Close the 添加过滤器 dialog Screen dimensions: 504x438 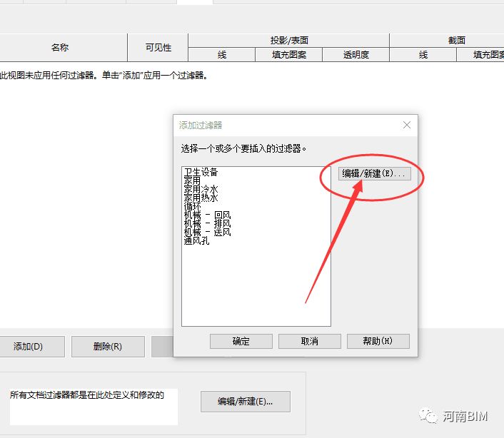click(x=407, y=125)
